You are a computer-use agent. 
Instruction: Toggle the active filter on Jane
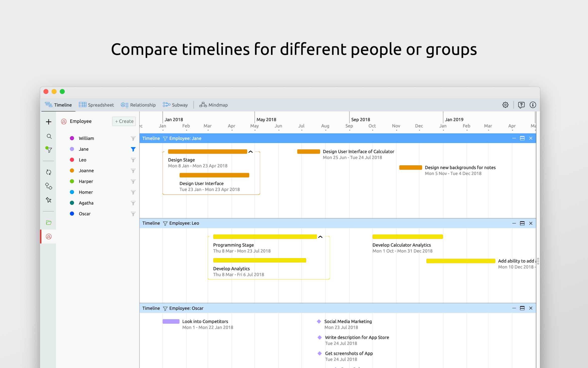point(133,149)
